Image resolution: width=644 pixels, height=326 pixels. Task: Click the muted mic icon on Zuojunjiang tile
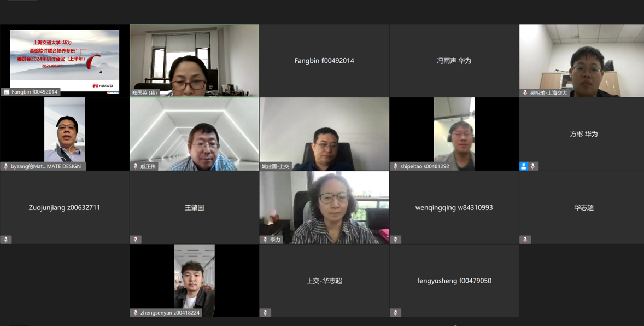[x=6, y=240]
